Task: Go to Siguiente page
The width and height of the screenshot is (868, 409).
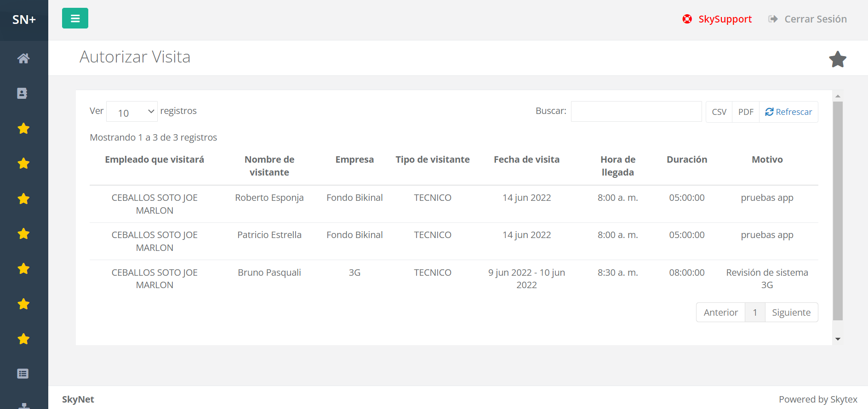Action: pos(791,312)
